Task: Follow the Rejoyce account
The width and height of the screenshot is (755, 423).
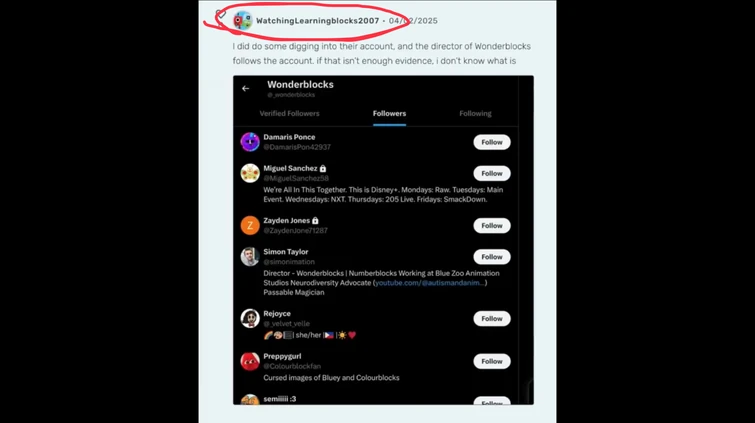Action: 491,319
